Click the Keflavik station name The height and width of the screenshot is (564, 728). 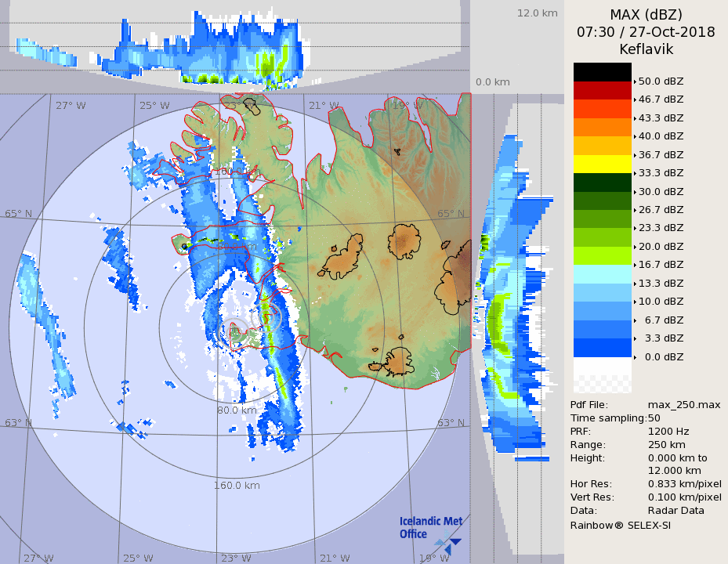[x=646, y=49]
